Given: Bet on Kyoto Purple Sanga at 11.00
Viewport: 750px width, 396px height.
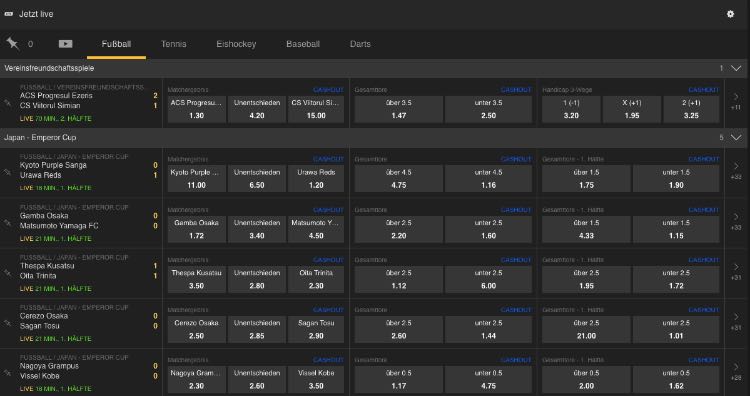Looking at the screenshot, I should pos(196,178).
